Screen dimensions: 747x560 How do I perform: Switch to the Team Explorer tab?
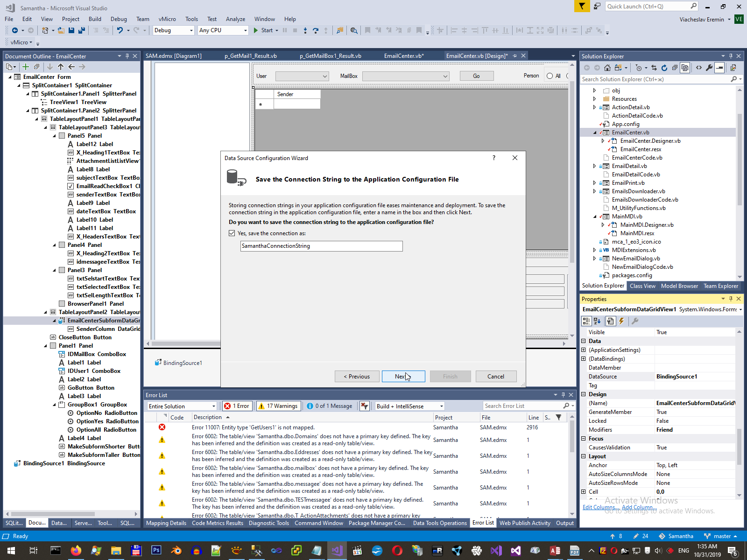pyautogui.click(x=721, y=286)
